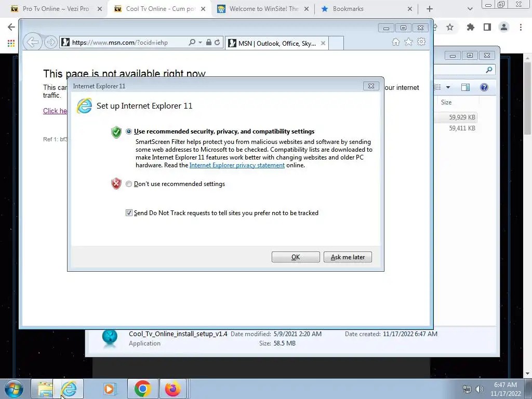Open Chrome three-dot menu
The width and height of the screenshot is (532, 399).
point(521,27)
